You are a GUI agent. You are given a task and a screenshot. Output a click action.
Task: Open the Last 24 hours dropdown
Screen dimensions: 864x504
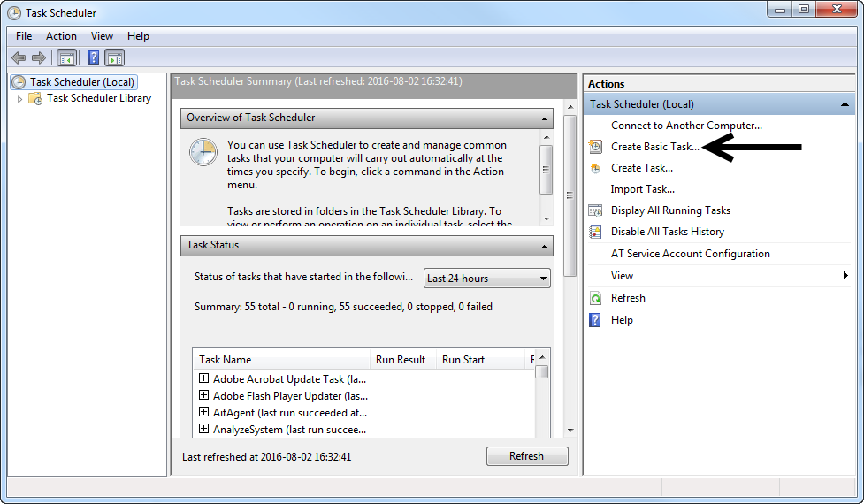(486, 279)
